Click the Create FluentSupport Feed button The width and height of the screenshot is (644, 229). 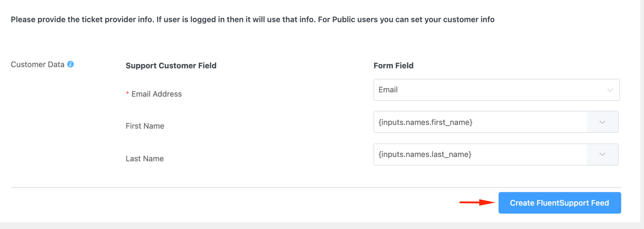(x=559, y=203)
